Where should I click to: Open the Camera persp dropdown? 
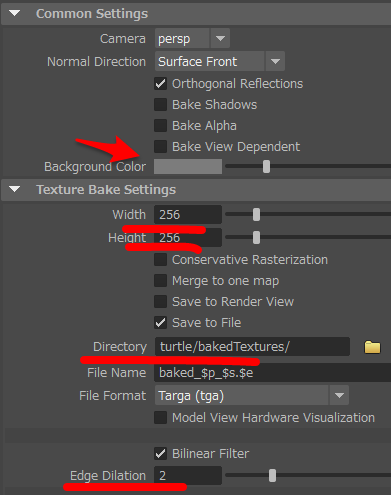coord(220,38)
